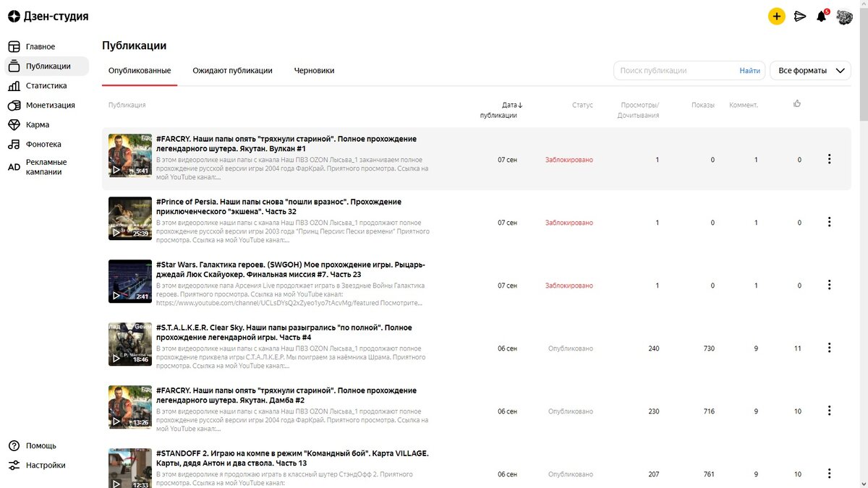This screenshot has width=868, height=488.
Task: Click the Дзен-студия logo
Action: coord(48,16)
